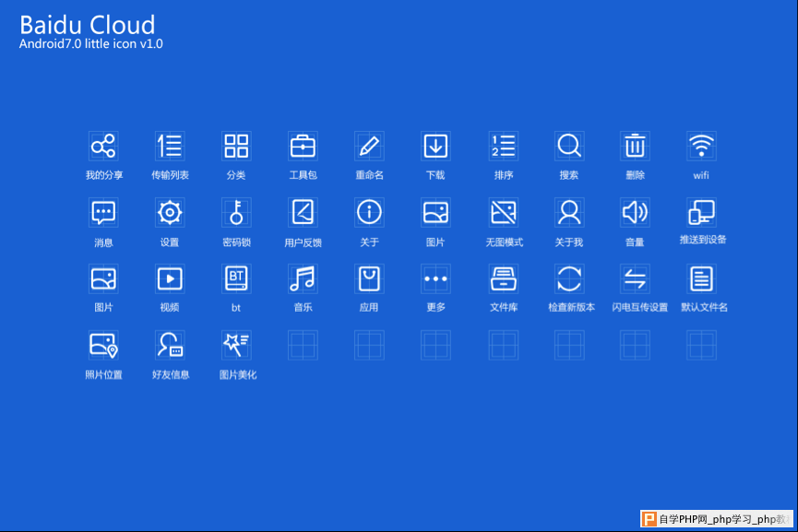The image size is (798, 532).
Task: Select the 图片 icon beside 无图模式
Action: pos(435,213)
